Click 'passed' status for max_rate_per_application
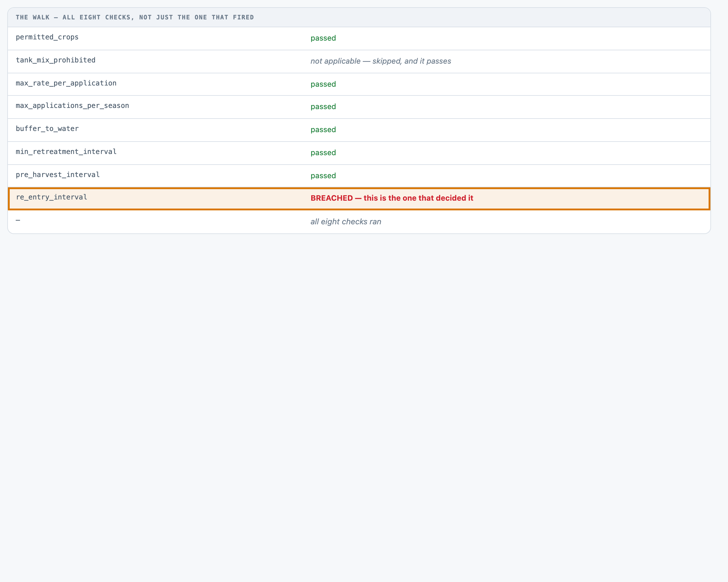Screen dimensions: 728x582 323,84
